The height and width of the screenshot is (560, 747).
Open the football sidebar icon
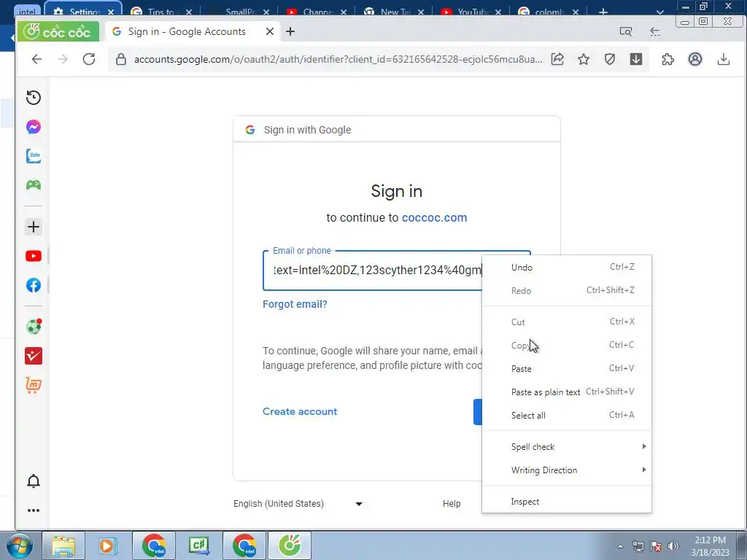[34, 327]
